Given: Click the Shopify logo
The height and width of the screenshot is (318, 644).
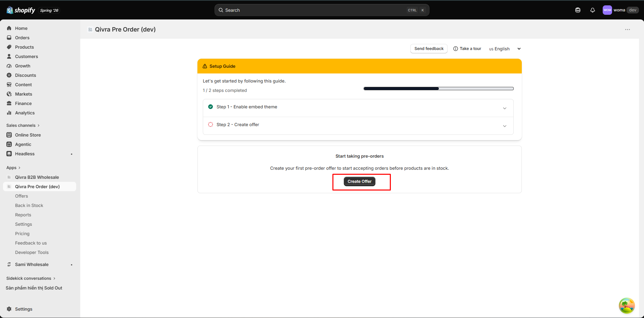Looking at the screenshot, I should pos(21,10).
